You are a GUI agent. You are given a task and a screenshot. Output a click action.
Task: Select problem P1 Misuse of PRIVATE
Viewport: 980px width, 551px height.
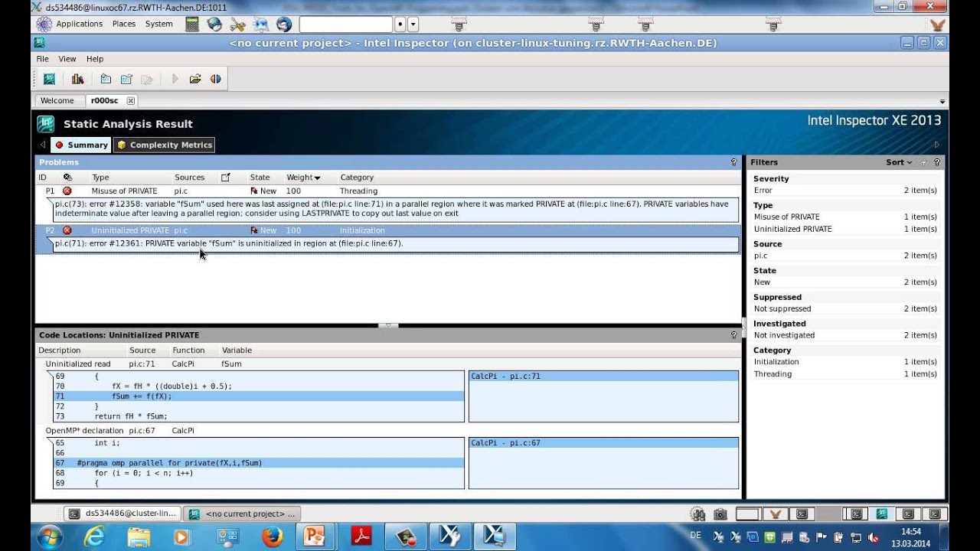click(387, 191)
